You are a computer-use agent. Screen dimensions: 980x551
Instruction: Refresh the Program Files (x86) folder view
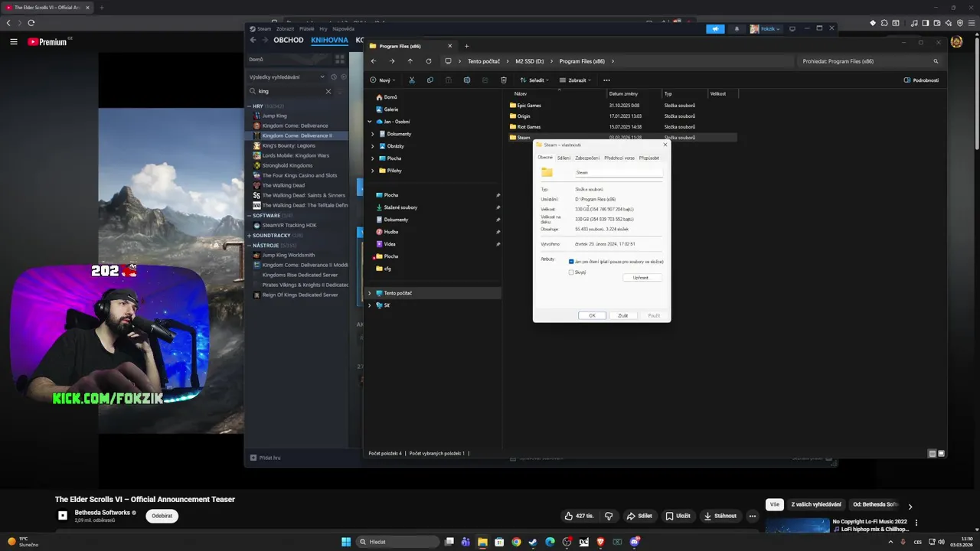tap(429, 61)
